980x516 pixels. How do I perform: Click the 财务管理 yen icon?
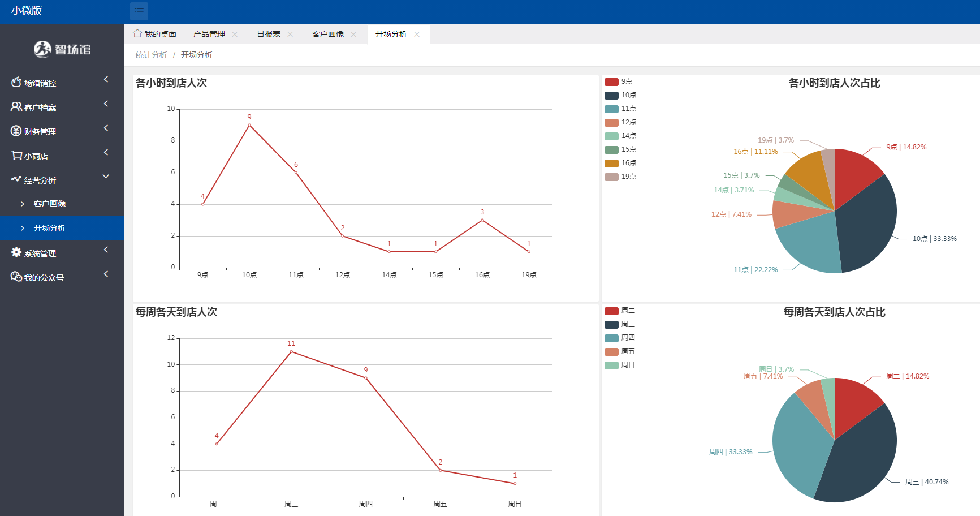click(x=16, y=131)
